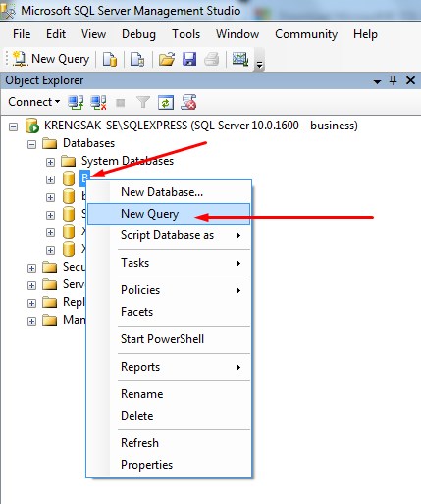Collapse the Databases folder node
This screenshot has width=421, height=504.
point(31,144)
